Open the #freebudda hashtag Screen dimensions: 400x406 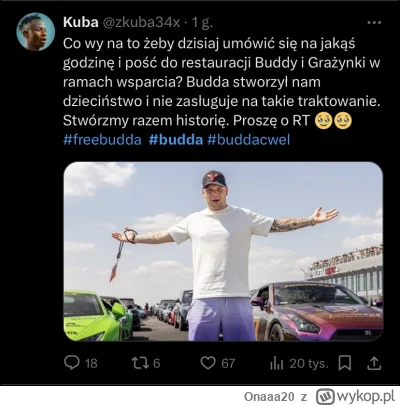pyautogui.click(x=102, y=140)
